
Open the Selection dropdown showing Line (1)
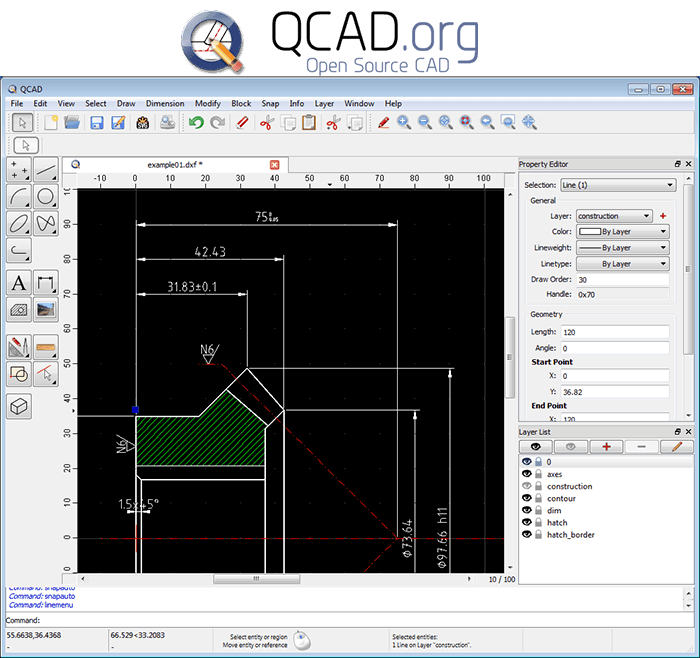click(x=618, y=185)
